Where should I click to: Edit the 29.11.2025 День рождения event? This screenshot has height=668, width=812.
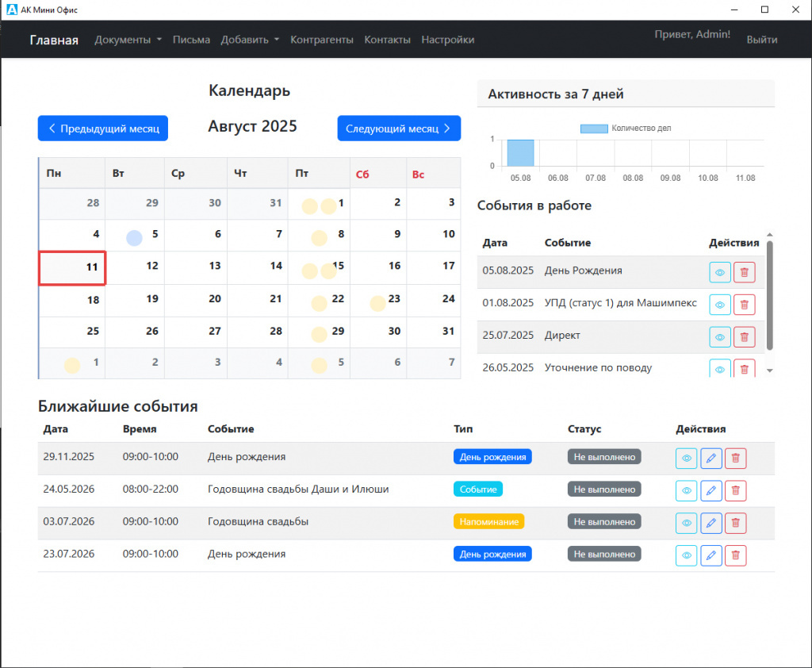[711, 458]
